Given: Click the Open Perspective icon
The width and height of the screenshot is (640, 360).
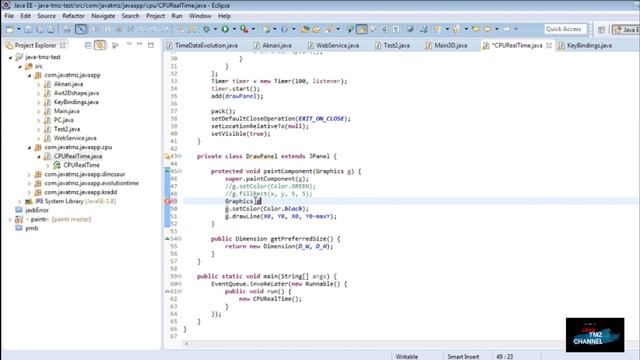Looking at the screenshot, I should point(601,29).
